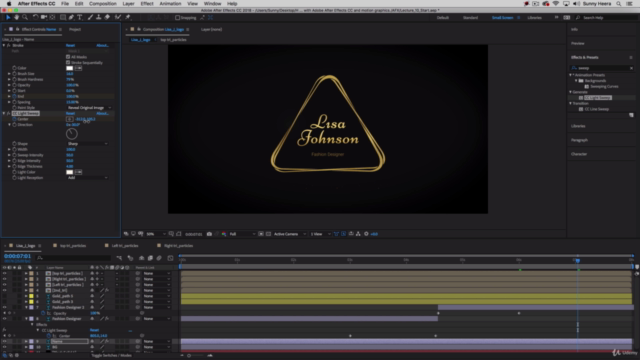Screen dimensions: 640x360
Task: Select the Eraser tool
Action: 107,18
